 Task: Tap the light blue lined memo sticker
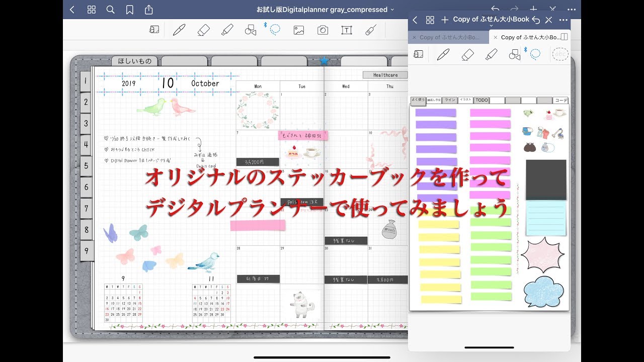tap(546, 219)
